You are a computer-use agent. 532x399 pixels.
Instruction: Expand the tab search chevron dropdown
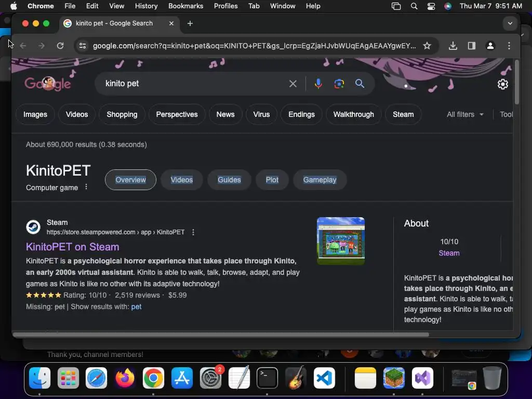pos(510,23)
